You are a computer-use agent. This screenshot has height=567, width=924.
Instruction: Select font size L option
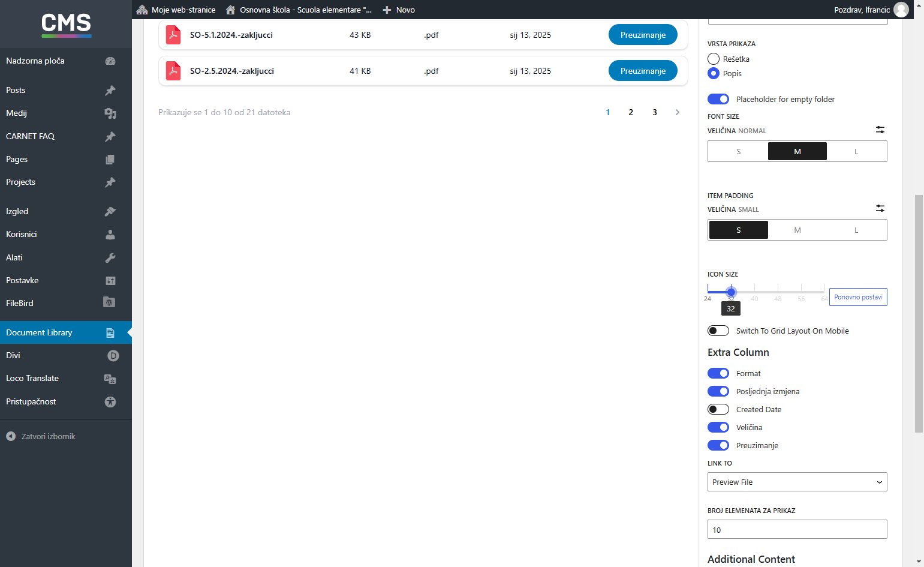pyautogui.click(x=856, y=151)
